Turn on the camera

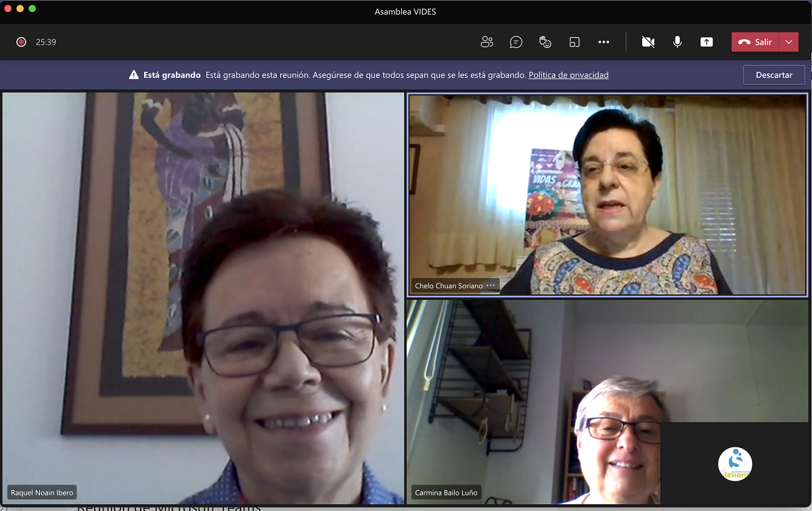click(648, 42)
